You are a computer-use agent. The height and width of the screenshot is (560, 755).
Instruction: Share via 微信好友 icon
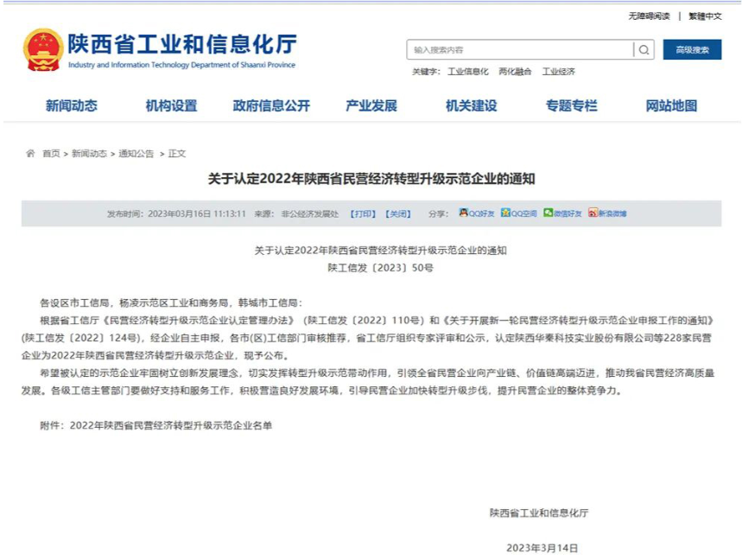coord(548,213)
